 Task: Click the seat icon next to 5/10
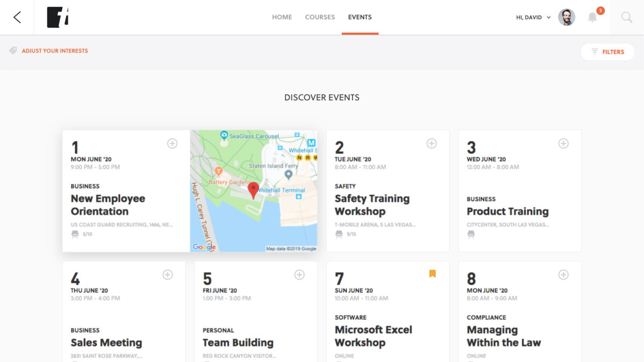pyautogui.click(x=75, y=234)
